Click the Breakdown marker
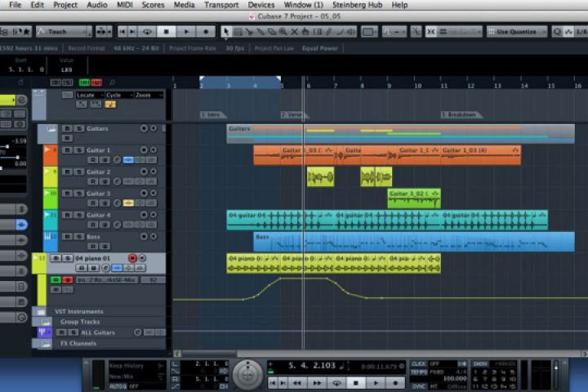 pyautogui.click(x=461, y=114)
